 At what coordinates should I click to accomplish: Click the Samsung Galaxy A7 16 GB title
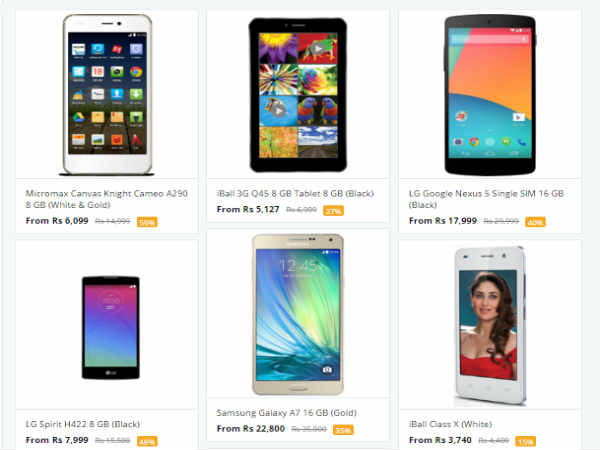[286, 413]
